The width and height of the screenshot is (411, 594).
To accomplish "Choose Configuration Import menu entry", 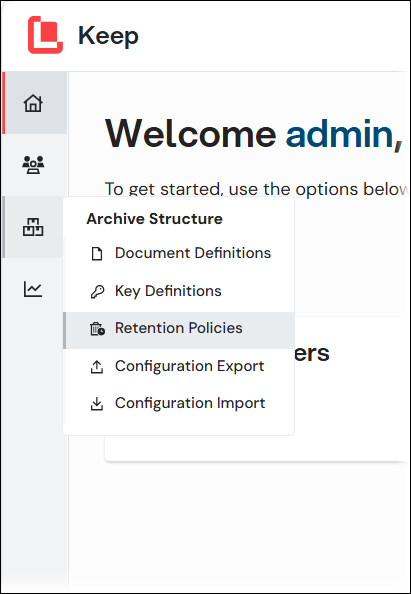I will (x=179, y=403).
